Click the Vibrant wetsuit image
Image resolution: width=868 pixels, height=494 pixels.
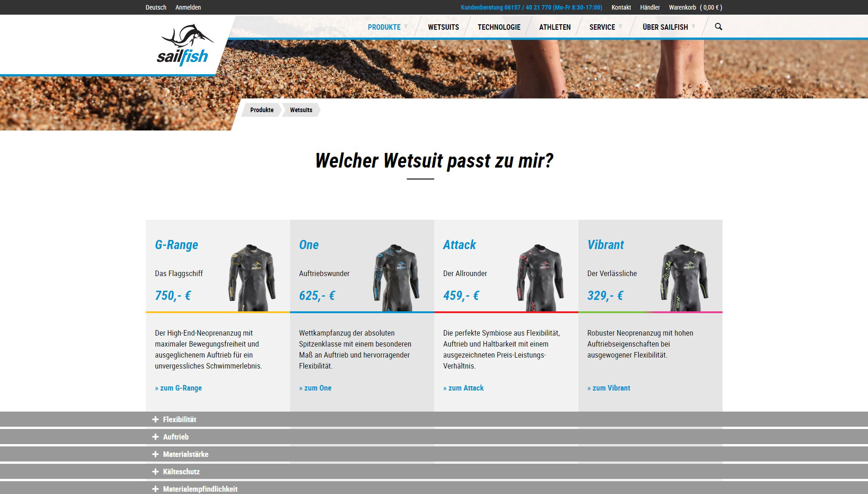pos(685,277)
